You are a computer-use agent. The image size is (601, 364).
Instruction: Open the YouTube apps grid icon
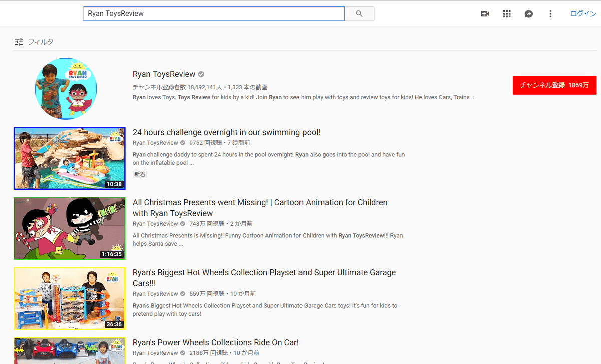click(x=507, y=14)
